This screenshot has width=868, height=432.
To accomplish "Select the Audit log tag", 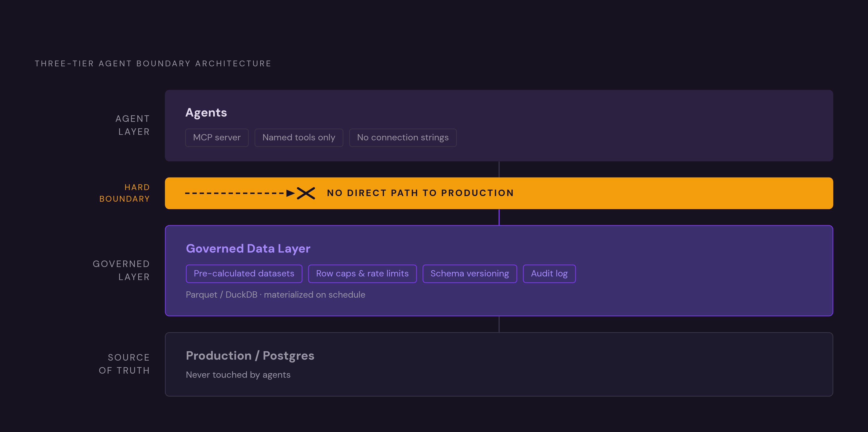I will point(549,274).
